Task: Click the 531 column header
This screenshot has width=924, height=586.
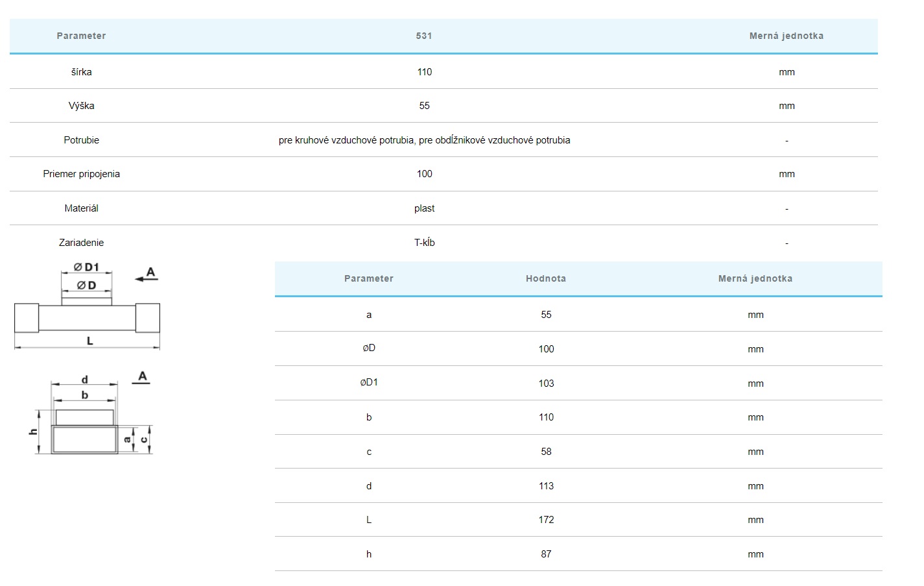Action: pos(424,36)
